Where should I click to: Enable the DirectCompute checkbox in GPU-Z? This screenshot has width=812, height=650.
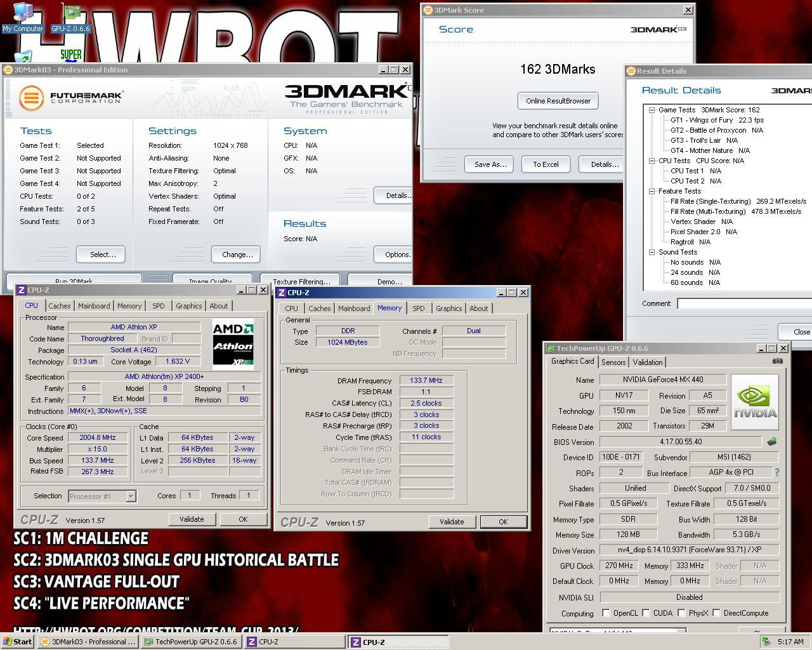pyautogui.click(x=716, y=613)
